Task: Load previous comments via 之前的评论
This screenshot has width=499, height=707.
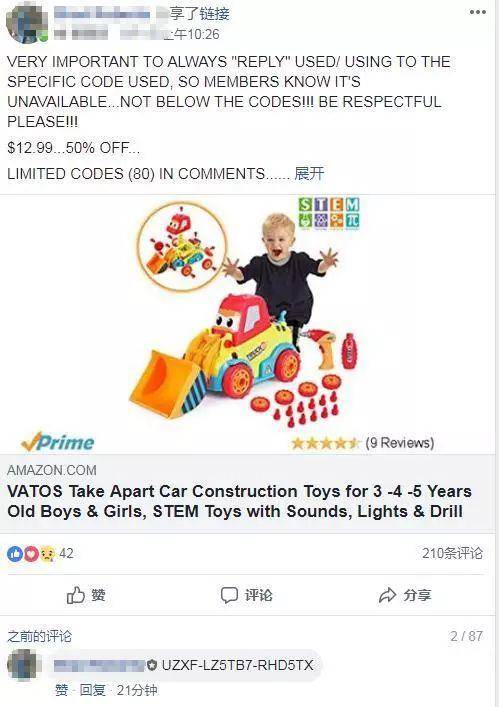Action: (x=39, y=636)
